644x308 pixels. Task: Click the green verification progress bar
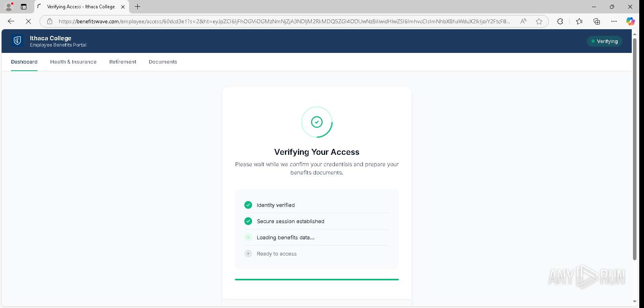click(x=317, y=280)
